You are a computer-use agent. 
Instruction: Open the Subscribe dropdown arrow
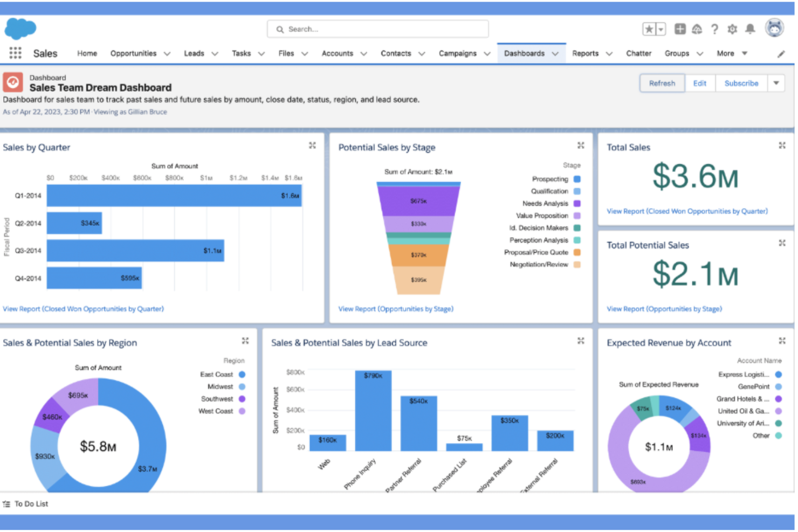point(776,83)
